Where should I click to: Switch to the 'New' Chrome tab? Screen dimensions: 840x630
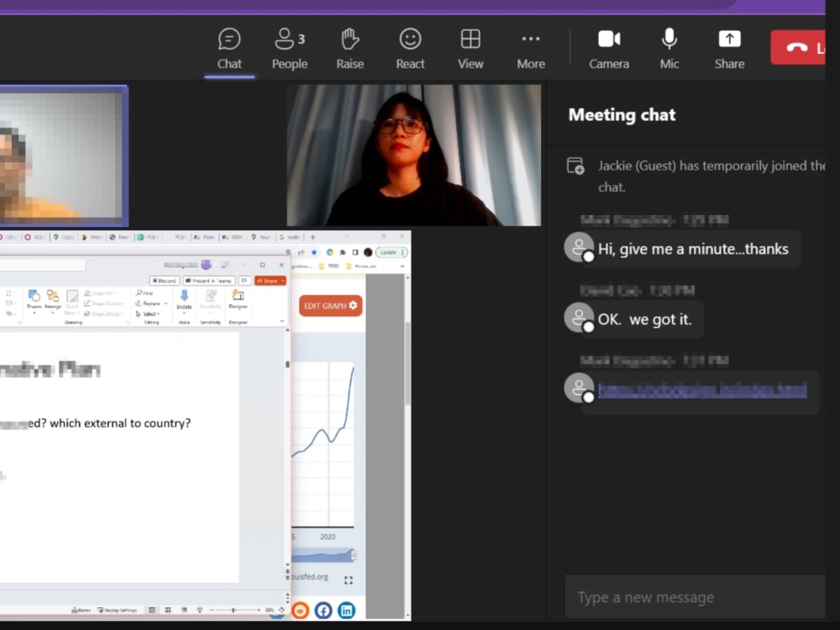tap(119, 237)
